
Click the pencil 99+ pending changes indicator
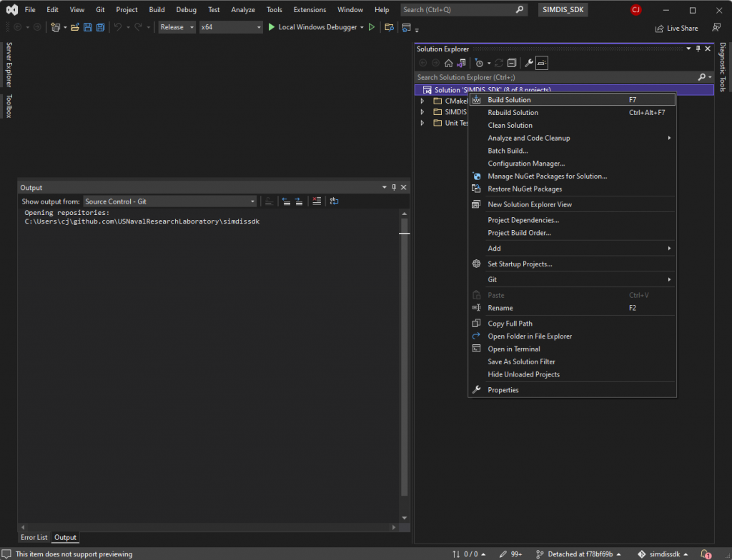pos(510,554)
